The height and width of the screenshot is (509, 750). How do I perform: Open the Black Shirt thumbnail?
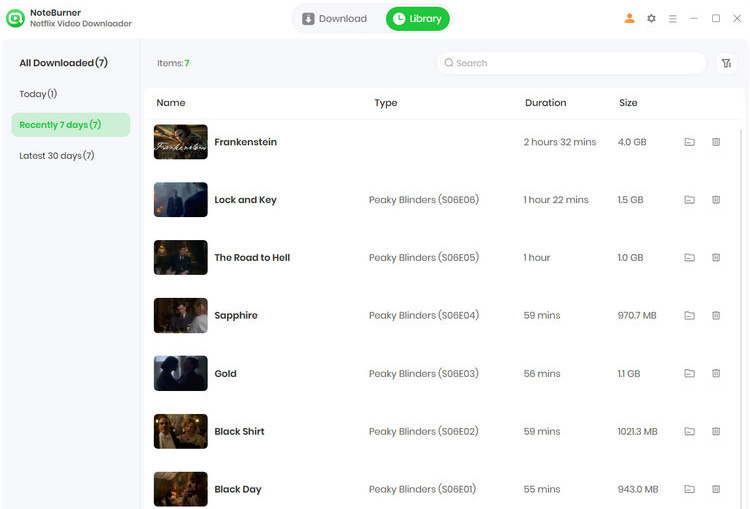click(181, 431)
